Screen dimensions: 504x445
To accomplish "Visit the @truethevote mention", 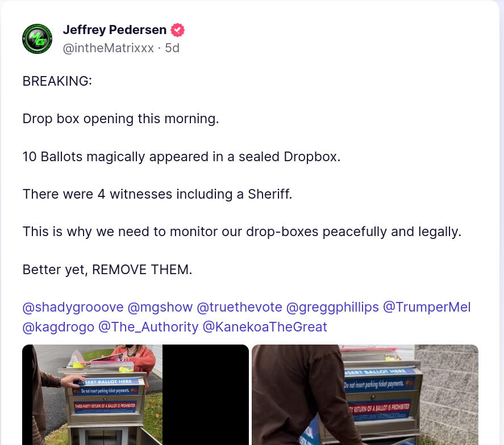I will pos(239,307).
